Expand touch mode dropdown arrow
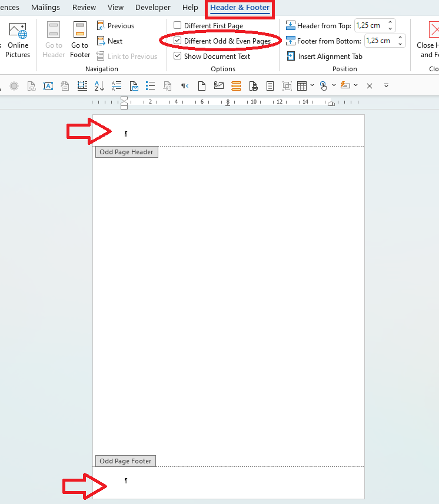This screenshot has height=504, width=439. pyautogui.click(x=334, y=85)
